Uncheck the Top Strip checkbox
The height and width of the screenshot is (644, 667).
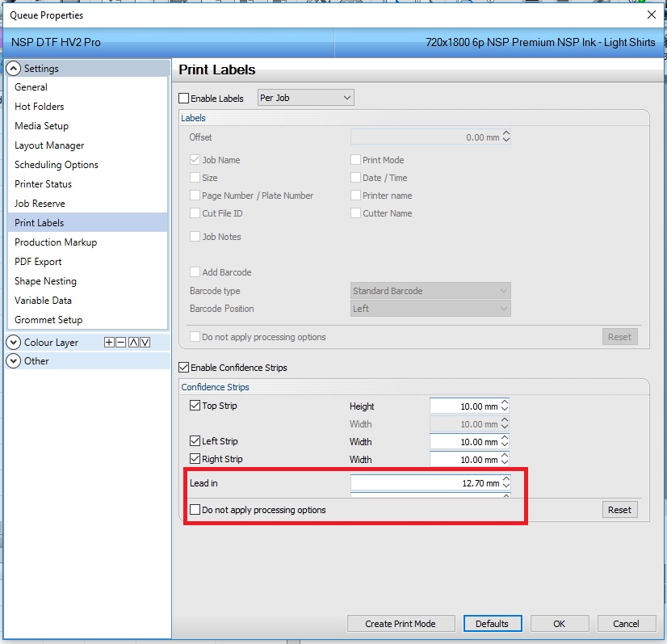195,405
